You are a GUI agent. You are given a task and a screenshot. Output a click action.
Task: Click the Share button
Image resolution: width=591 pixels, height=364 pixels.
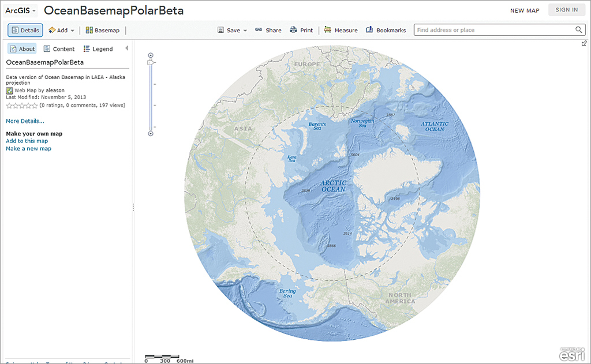(x=268, y=30)
